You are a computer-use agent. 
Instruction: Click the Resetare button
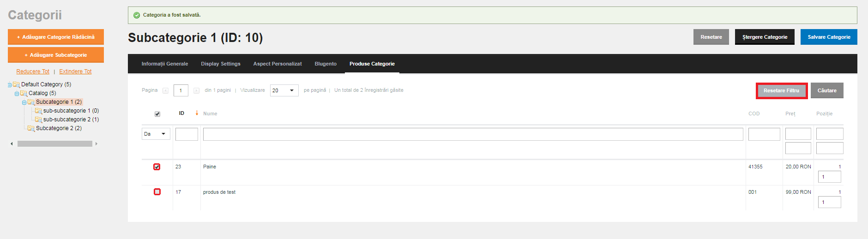tap(711, 37)
